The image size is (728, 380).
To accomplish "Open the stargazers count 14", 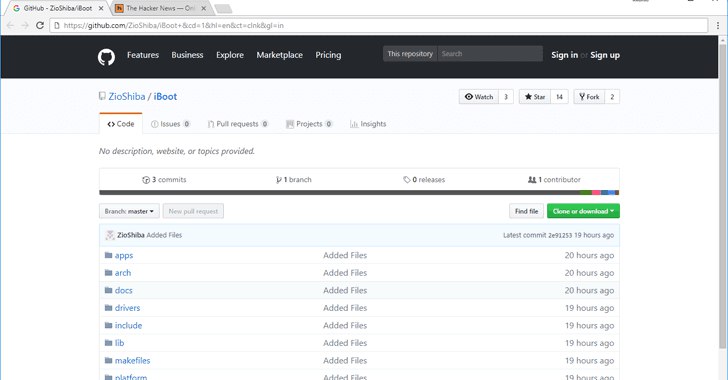I will click(x=559, y=97).
